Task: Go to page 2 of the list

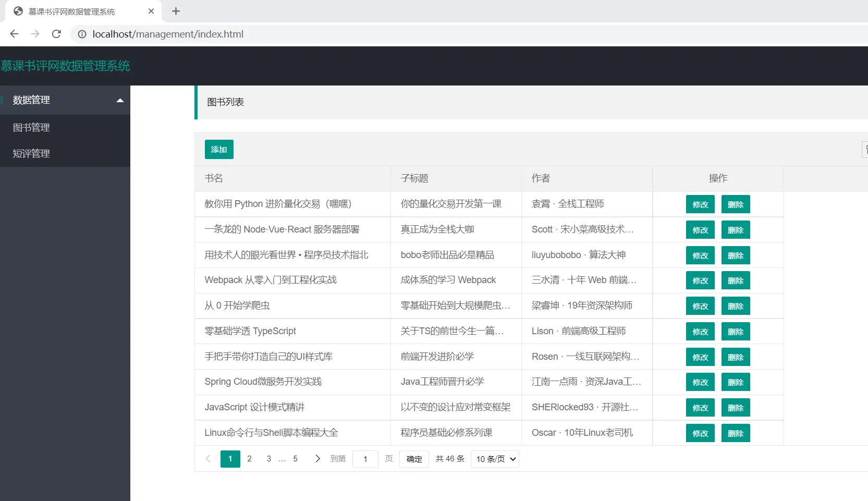Action: pos(249,459)
